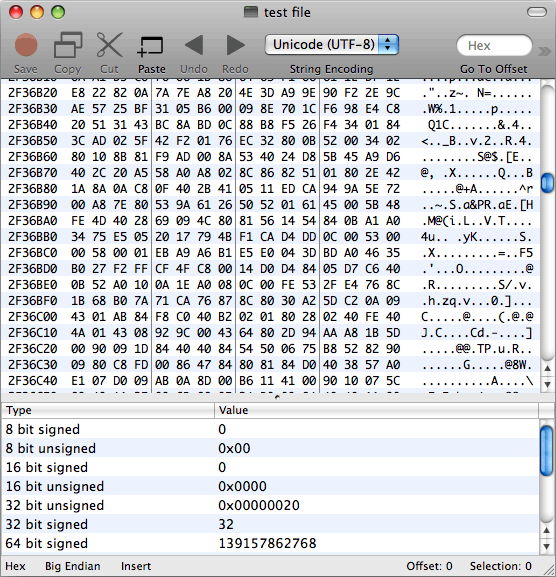
Task: Click the inspector table scroll up arrow
Action: point(547,530)
